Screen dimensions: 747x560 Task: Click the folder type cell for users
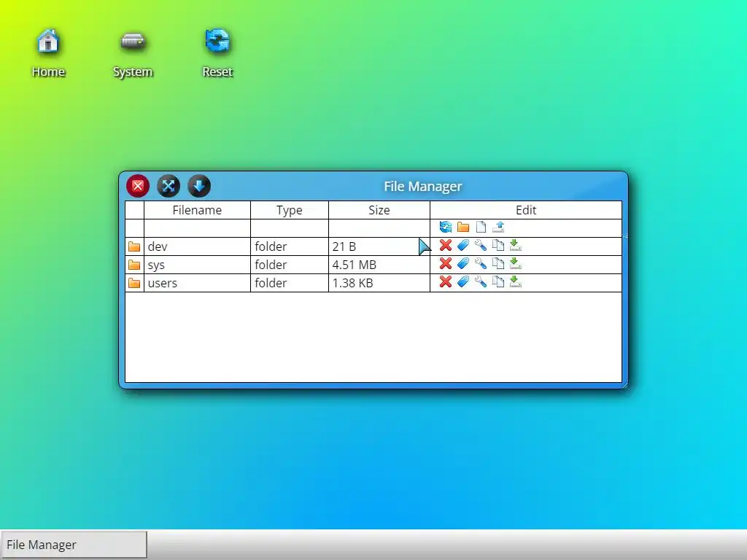289,283
